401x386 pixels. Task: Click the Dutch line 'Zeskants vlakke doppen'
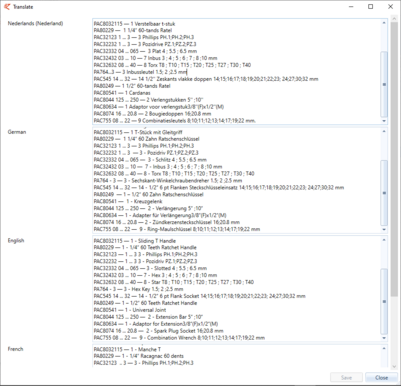pyautogui.click(x=206, y=79)
